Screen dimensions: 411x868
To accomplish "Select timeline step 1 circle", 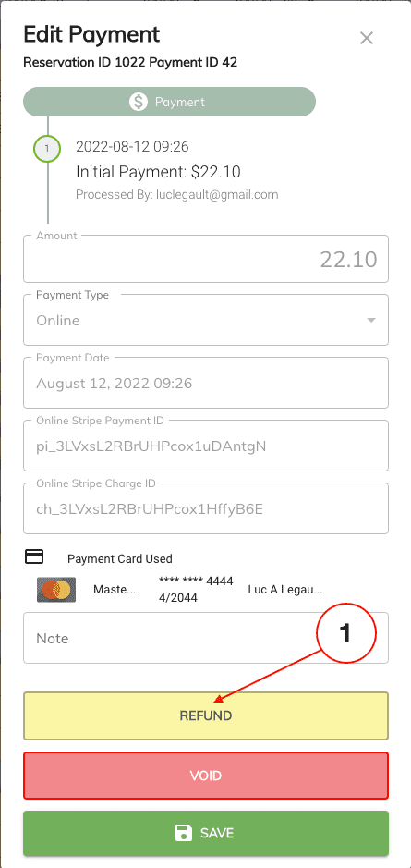I will 47,148.
